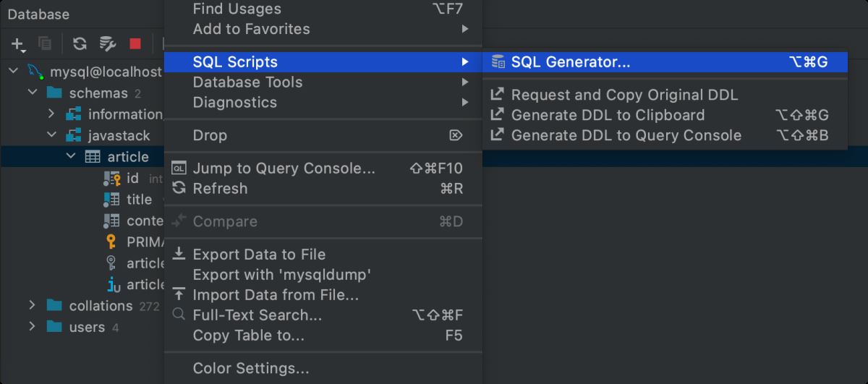Select the title column in tree

(x=139, y=200)
